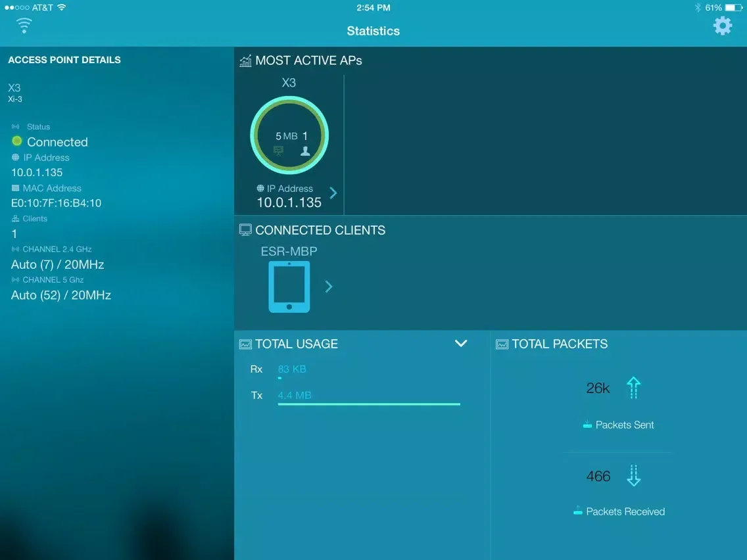
Task: Tap the Total Packets graph icon
Action: [x=502, y=344]
